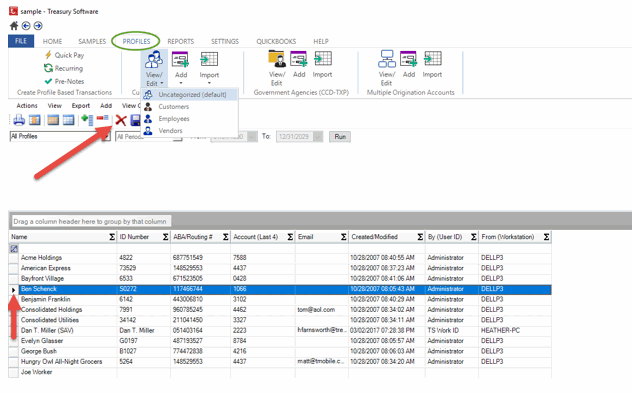Select the Acme Holdings row
The height and width of the screenshot is (394, 632).
[x=280, y=258]
